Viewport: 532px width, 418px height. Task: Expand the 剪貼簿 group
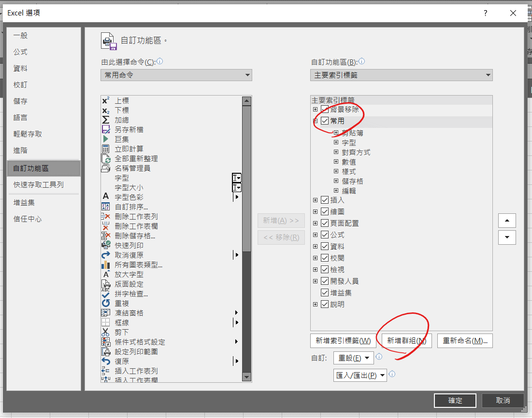pos(336,133)
